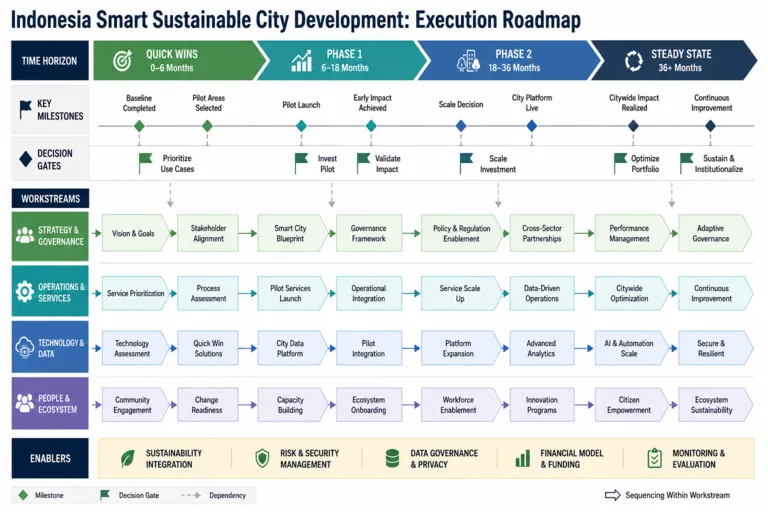Click the database icon for Data Governance

pos(392,459)
